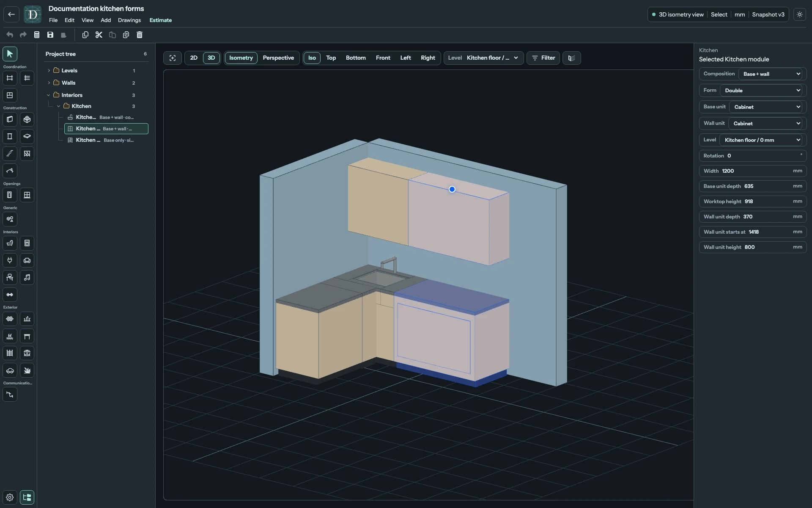Open the Composition dropdown
Image resolution: width=812 pixels, height=508 pixels.
click(x=771, y=74)
